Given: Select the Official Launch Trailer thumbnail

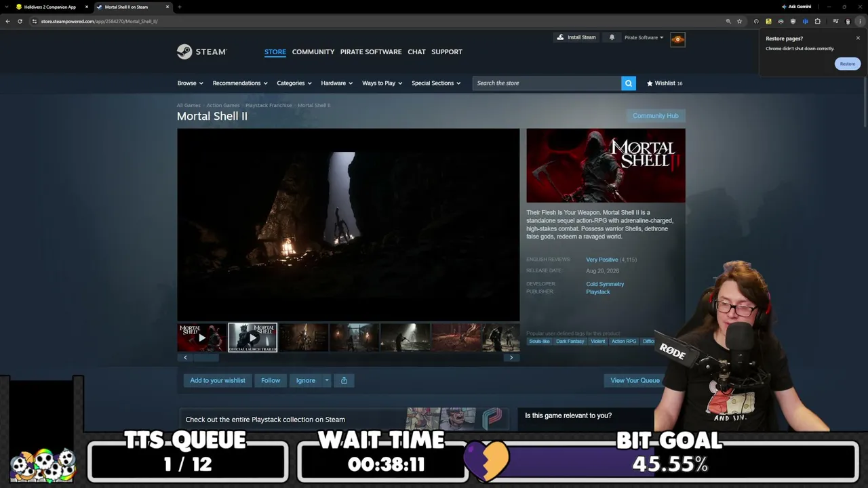Looking at the screenshot, I should point(253,338).
